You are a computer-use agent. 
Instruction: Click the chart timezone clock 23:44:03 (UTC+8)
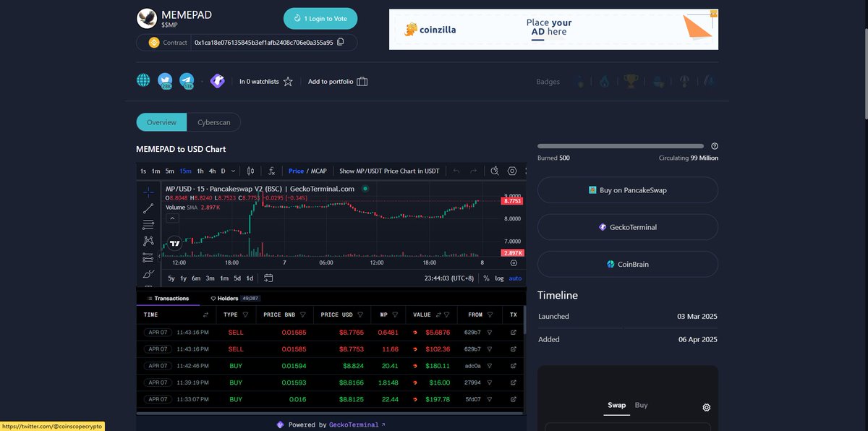[x=450, y=278]
